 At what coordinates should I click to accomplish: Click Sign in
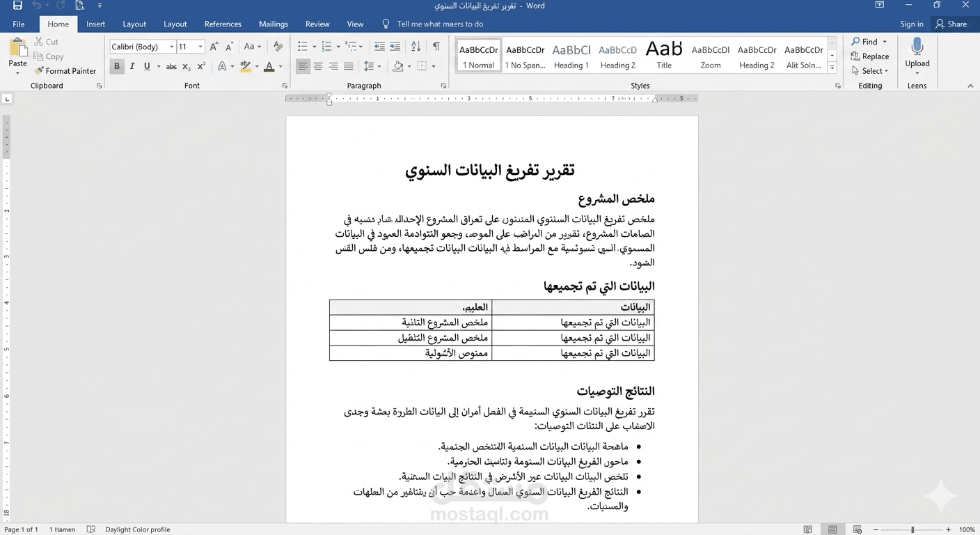click(x=912, y=24)
